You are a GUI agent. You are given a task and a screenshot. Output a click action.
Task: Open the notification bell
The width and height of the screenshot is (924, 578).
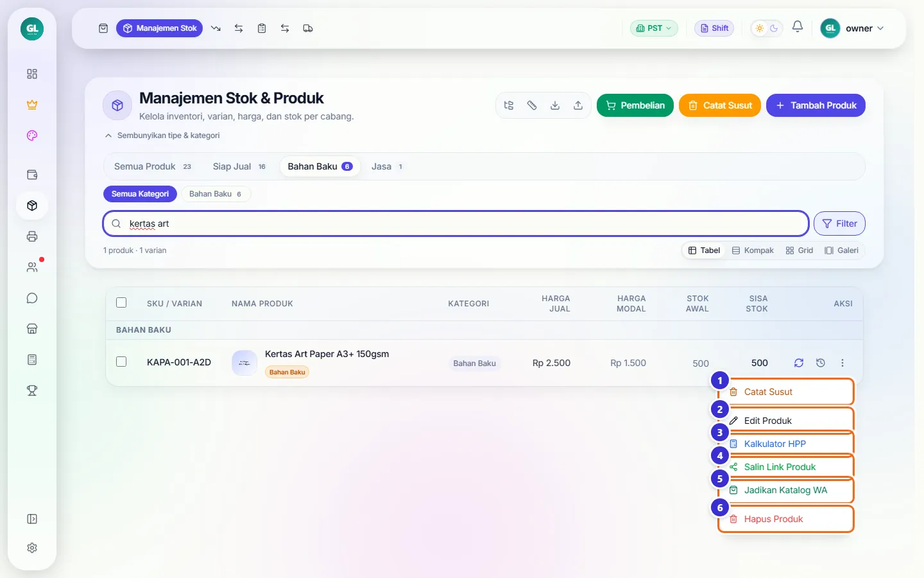click(798, 27)
